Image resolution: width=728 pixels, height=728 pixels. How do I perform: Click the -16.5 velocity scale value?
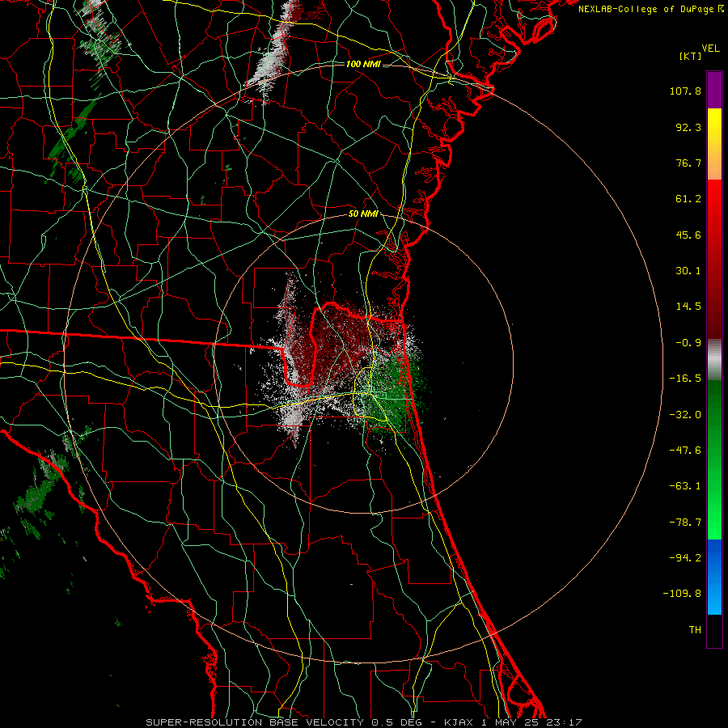[685, 379]
